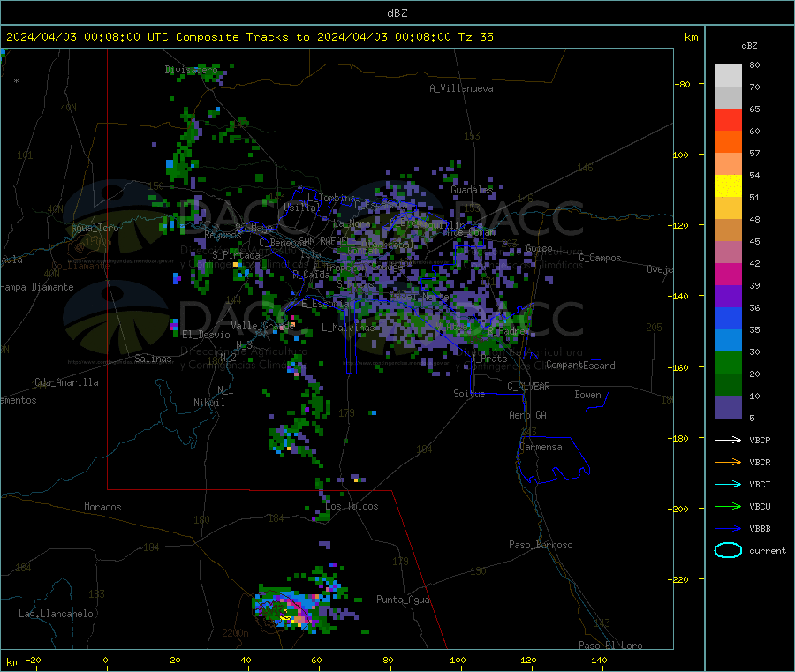Click the green VBCU arrow legend icon
Viewport: 795px width, 672px height.
(728, 506)
